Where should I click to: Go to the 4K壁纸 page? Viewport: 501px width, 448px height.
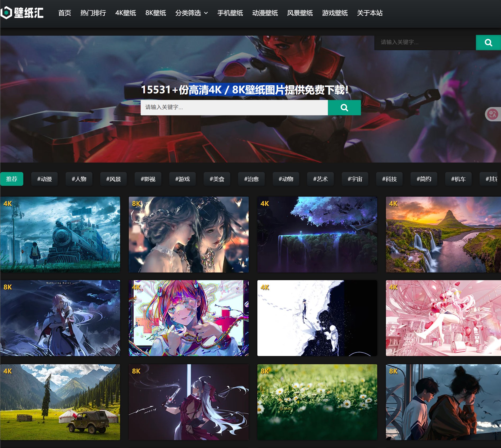point(125,13)
